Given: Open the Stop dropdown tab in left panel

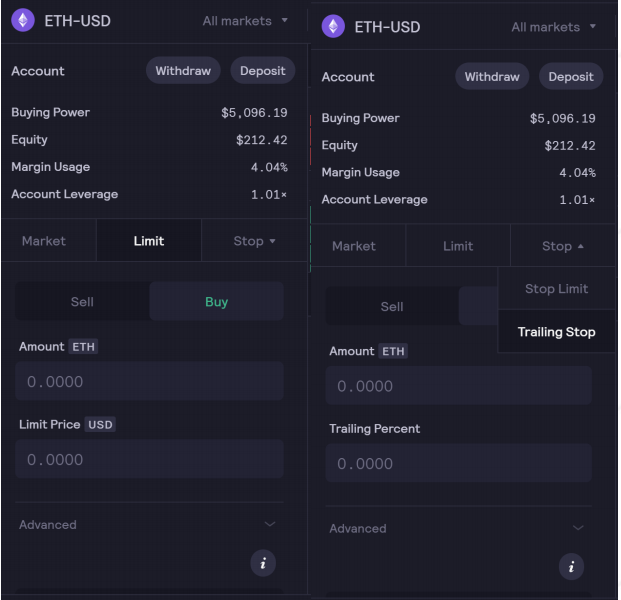Looking at the screenshot, I should click(254, 241).
